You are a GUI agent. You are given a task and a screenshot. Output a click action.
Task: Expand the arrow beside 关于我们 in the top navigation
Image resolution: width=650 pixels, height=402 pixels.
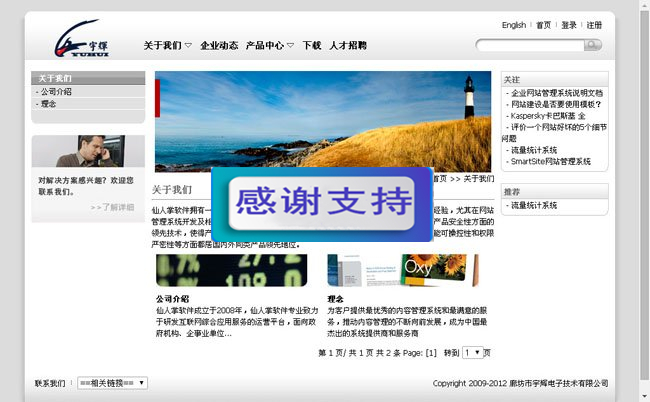point(188,45)
